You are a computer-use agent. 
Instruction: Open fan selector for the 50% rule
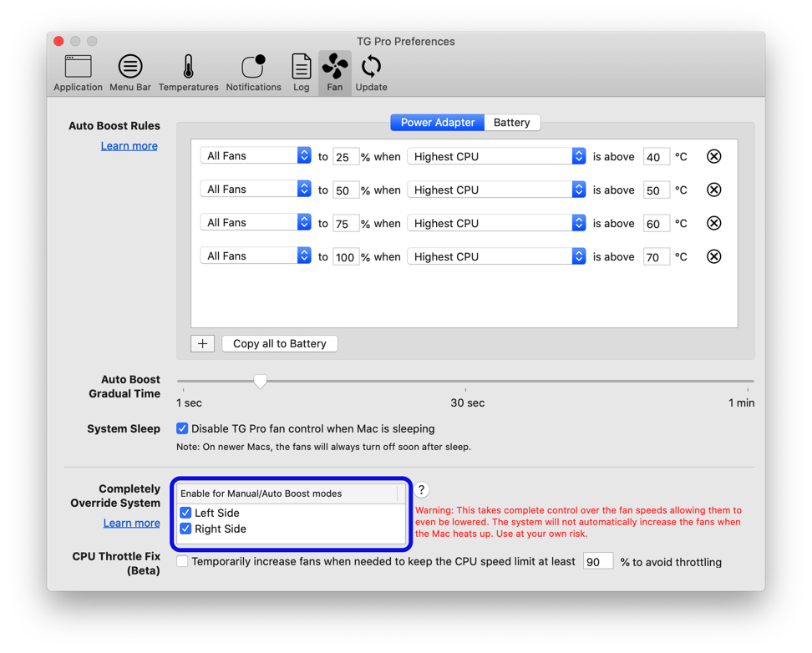pos(256,189)
